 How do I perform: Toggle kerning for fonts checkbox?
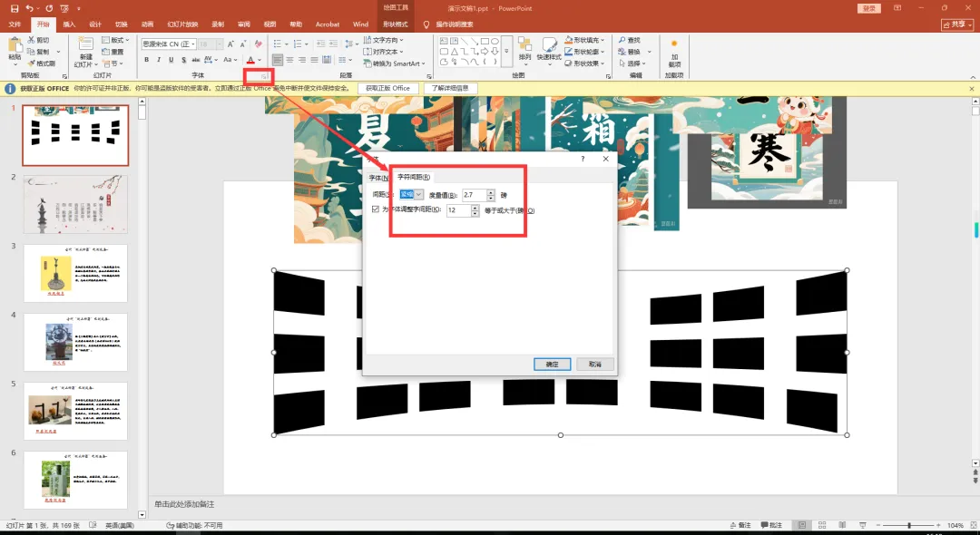point(375,209)
